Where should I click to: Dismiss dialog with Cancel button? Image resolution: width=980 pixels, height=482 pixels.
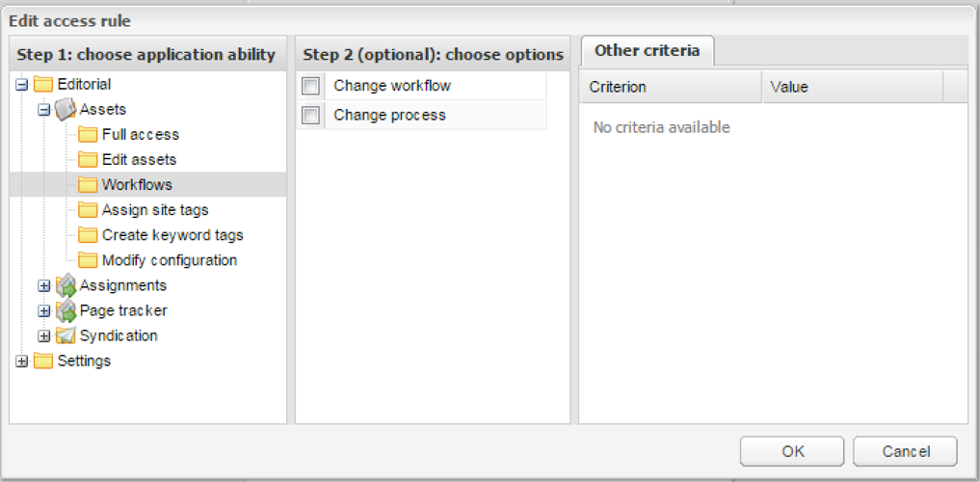[x=905, y=451]
